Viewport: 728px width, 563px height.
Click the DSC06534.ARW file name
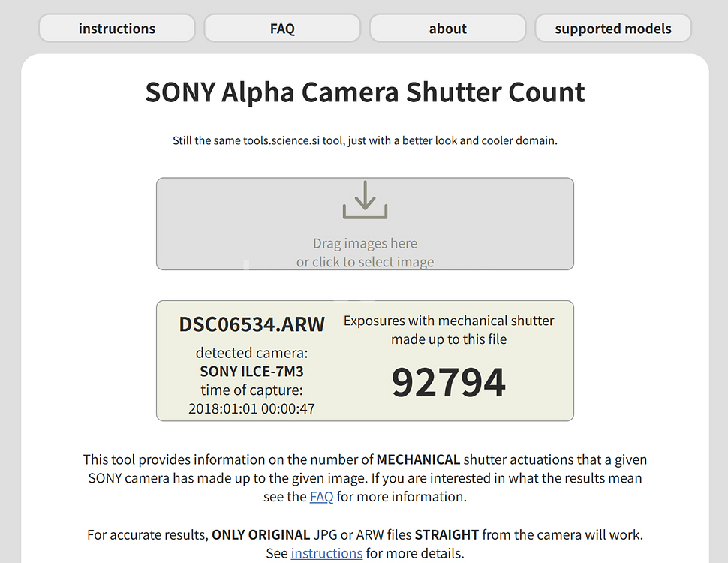coord(251,324)
